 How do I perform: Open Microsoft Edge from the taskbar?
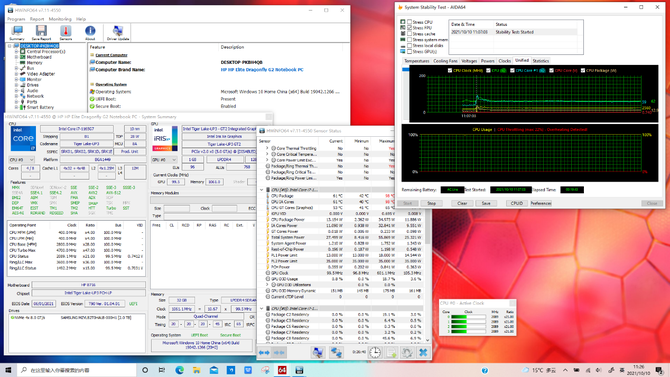click(179, 370)
